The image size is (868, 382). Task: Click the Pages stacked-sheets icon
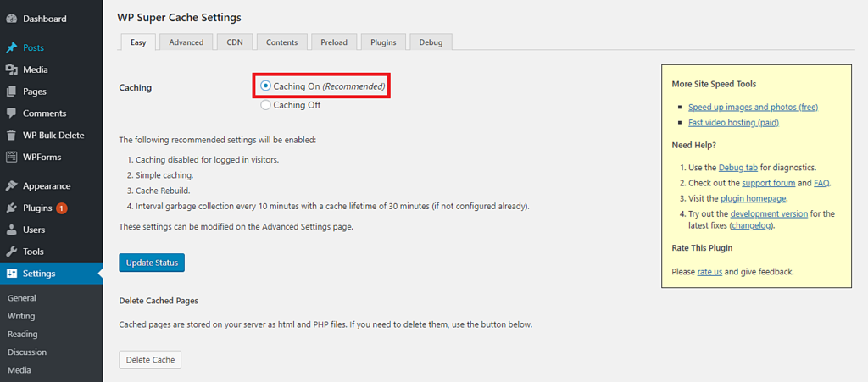[11, 91]
